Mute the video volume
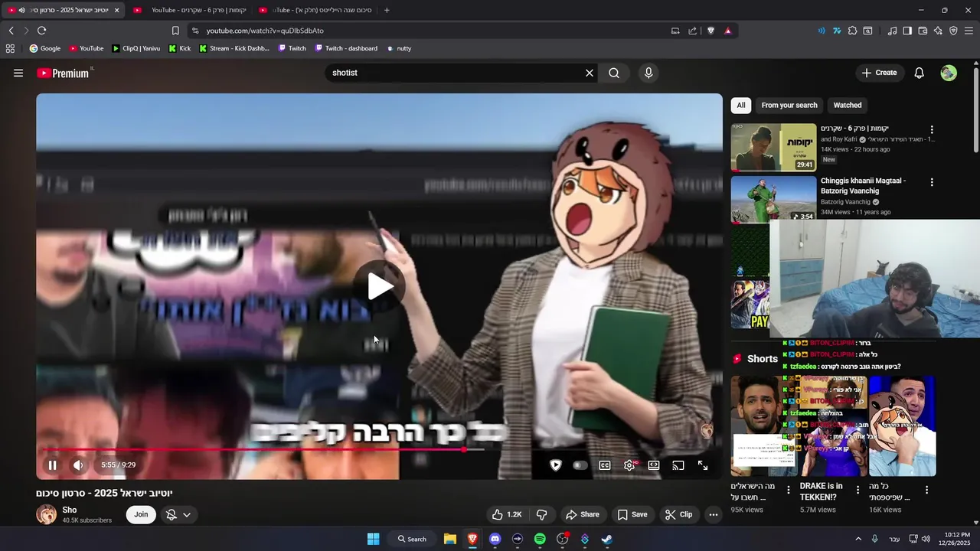The width and height of the screenshot is (980, 551). [x=78, y=465]
